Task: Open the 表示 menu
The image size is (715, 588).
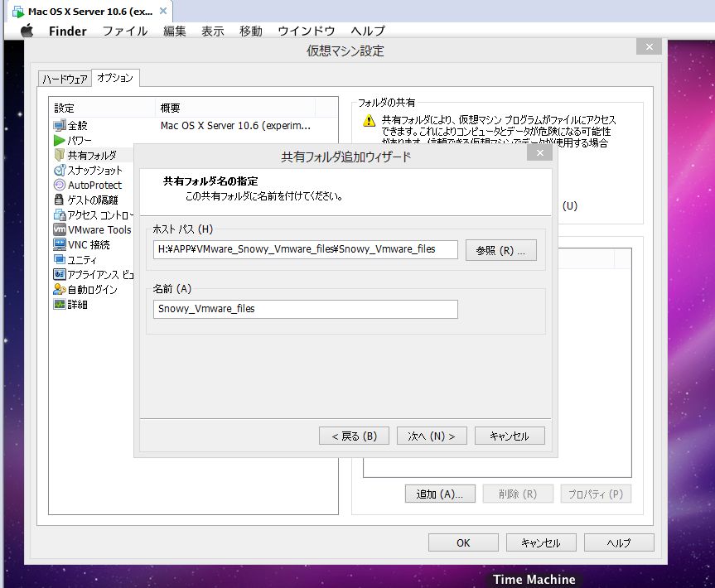Action: coord(212,31)
